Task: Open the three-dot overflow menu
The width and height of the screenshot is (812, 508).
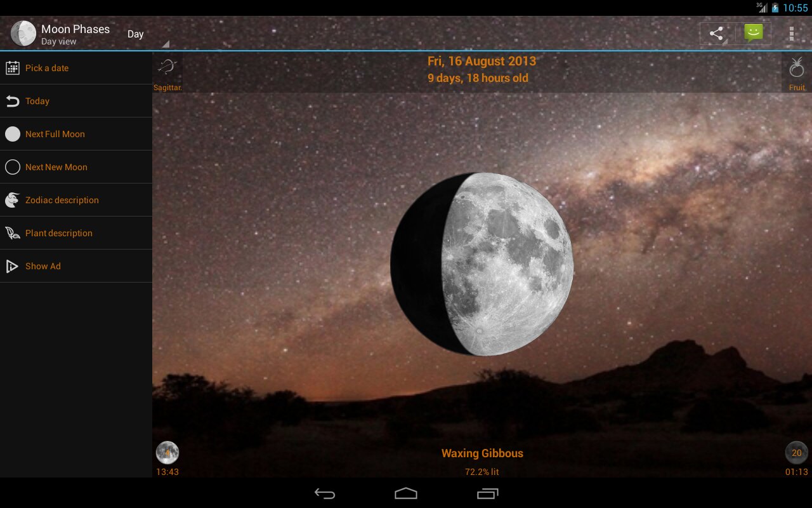Action: coord(791,34)
